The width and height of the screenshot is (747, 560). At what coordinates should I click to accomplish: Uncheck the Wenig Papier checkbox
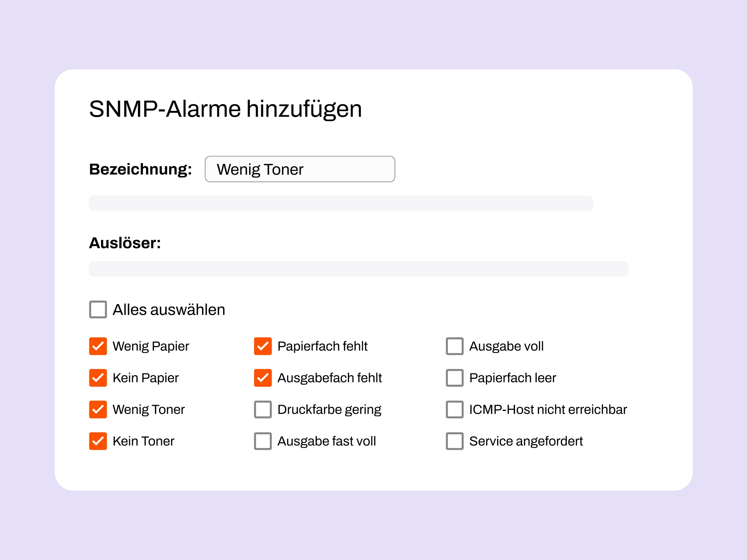pyautogui.click(x=98, y=346)
